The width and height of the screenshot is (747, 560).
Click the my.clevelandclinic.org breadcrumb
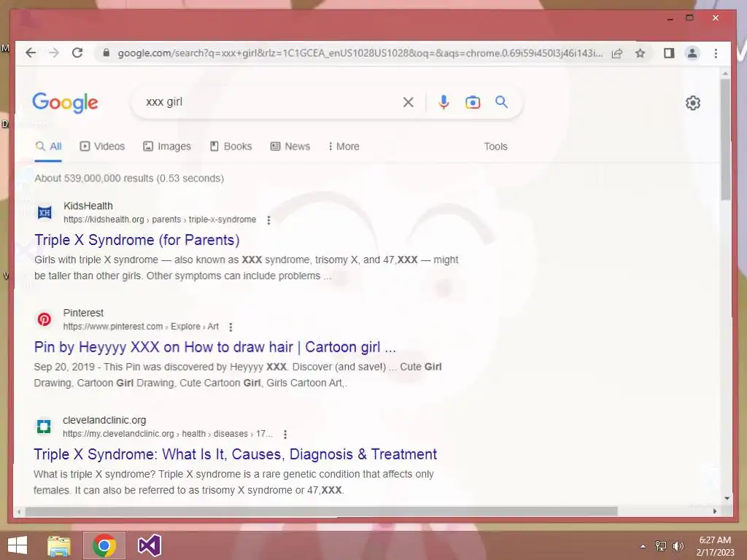168,434
